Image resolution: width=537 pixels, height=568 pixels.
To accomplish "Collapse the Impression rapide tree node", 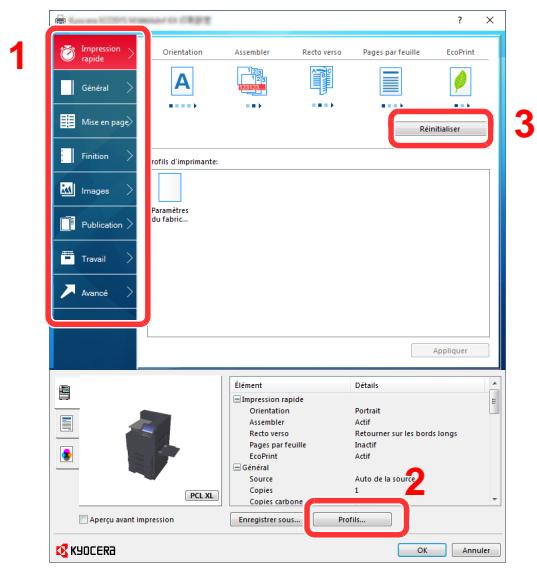I will (x=237, y=399).
